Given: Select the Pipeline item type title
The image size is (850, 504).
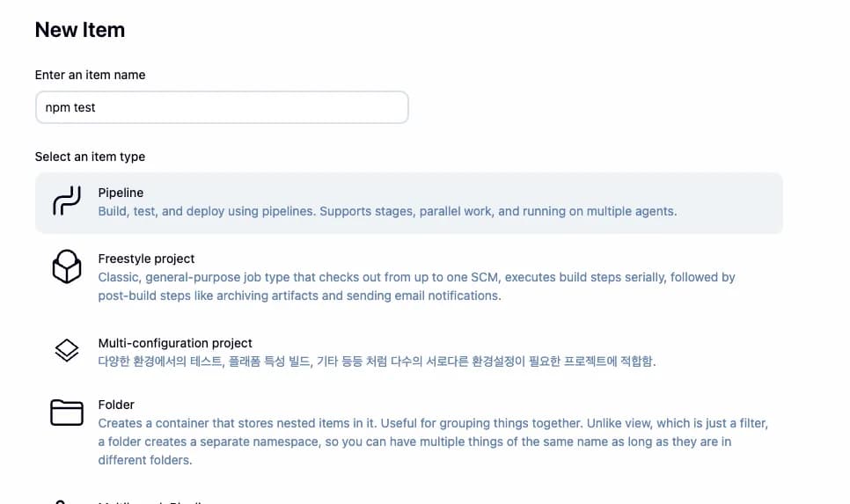Looking at the screenshot, I should 121,193.
